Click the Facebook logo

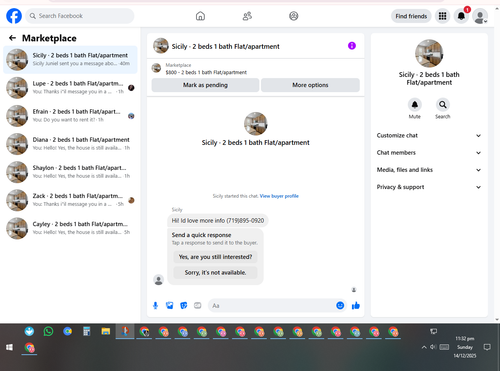click(14, 16)
